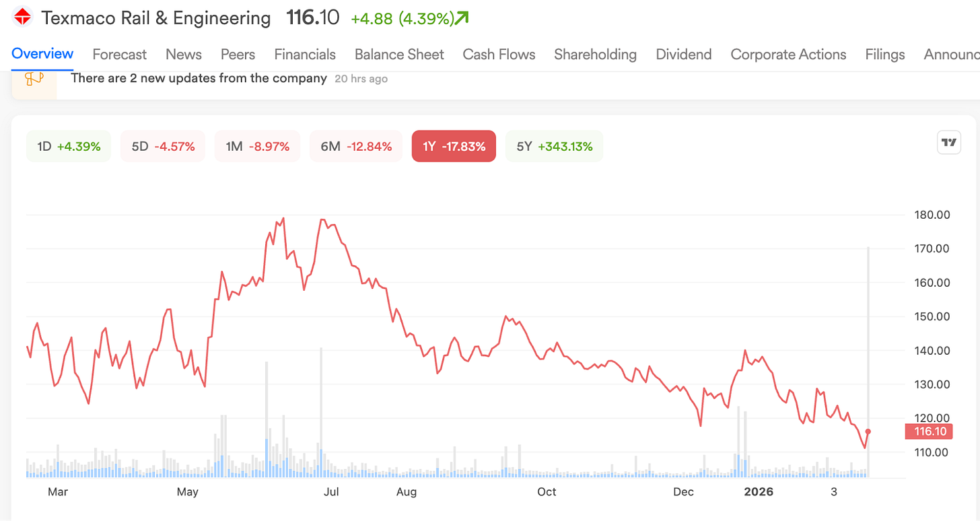Image resolution: width=980 pixels, height=521 pixels.
Task: Select the 1Y -17.83% range
Action: (x=454, y=146)
